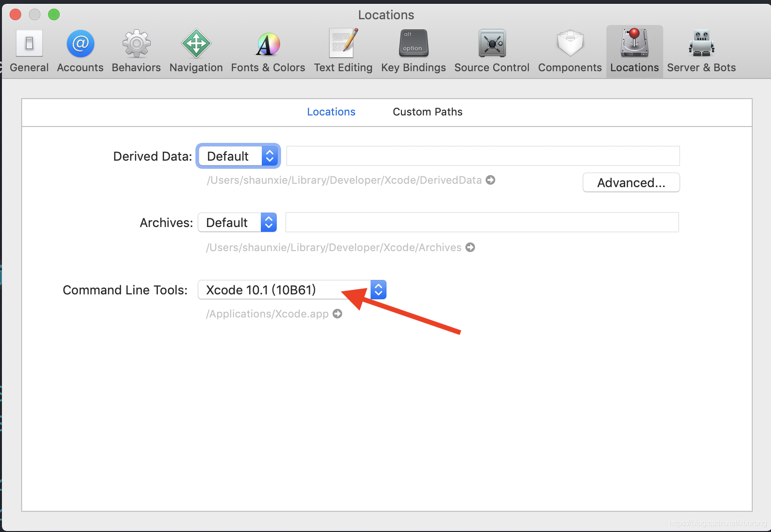The width and height of the screenshot is (771, 532).
Task: Open the Components pane
Action: tap(570, 51)
